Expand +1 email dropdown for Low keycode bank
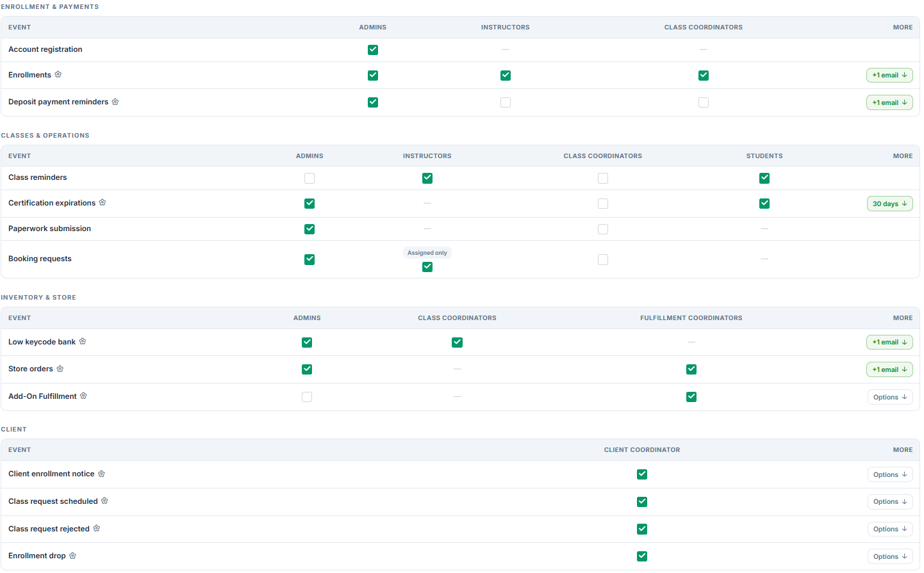 pyautogui.click(x=889, y=343)
